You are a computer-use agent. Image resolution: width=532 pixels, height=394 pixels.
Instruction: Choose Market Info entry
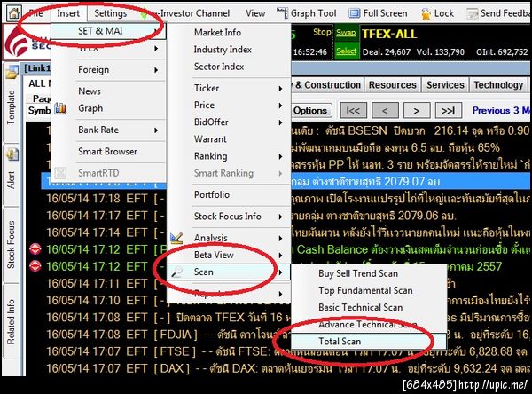pyautogui.click(x=217, y=32)
